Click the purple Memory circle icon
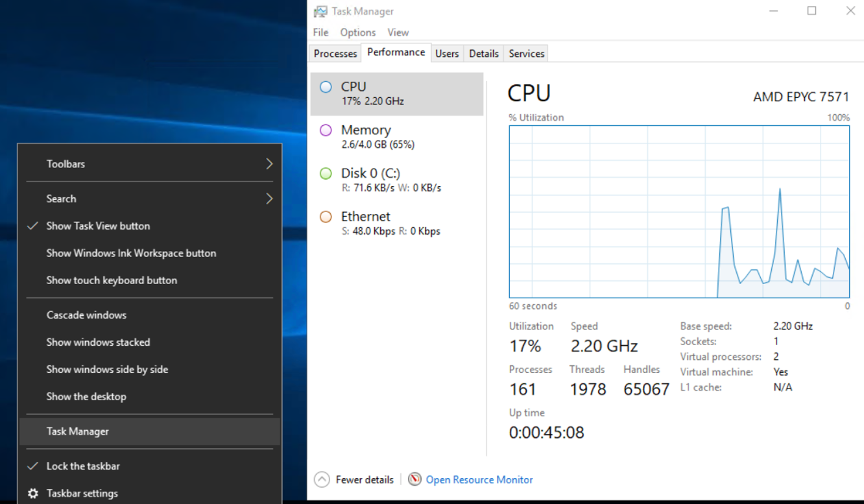Viewport: 864px width, 504px height. click(326, 130)
